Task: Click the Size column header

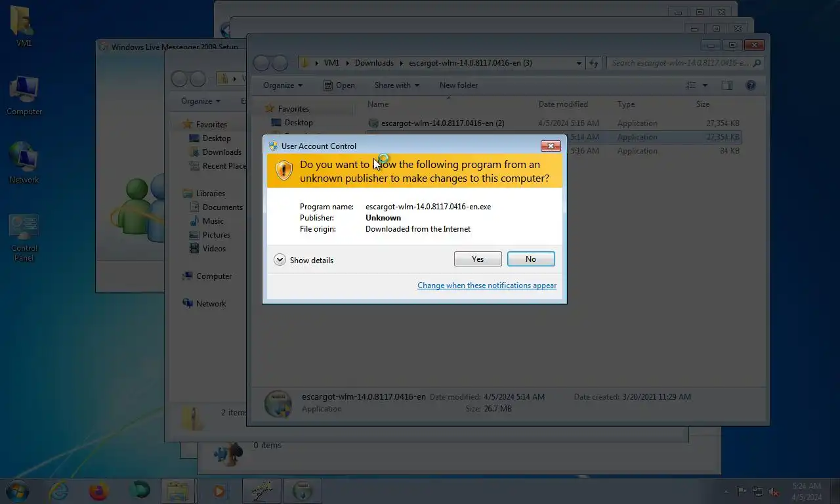Action: [x=703, y=104]
